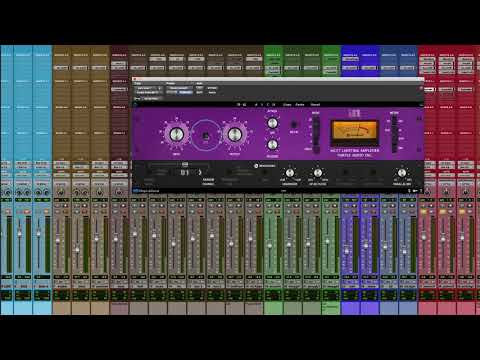This screenshot has width=480, height=360.
Task: Open the plugin selector dropdown below track selector
Action: pos(148,92)
